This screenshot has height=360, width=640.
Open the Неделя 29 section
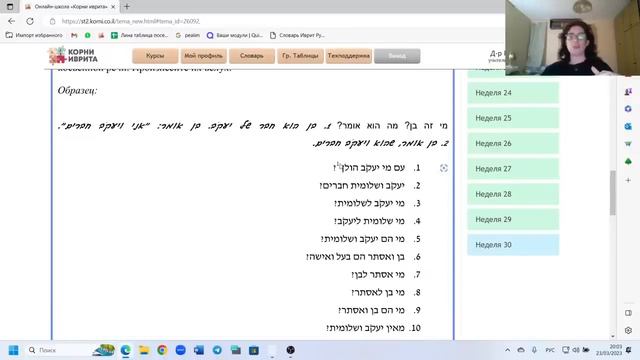click(513, 220)
